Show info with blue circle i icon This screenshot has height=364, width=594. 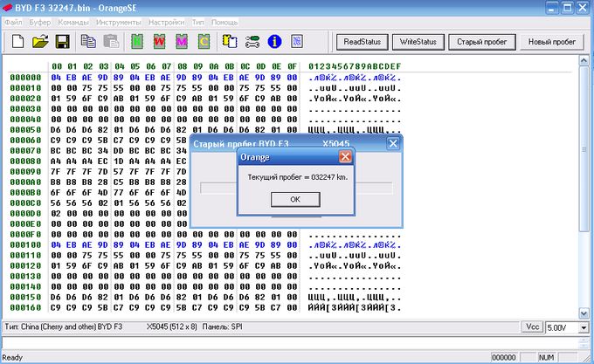(x=274, y=41)
